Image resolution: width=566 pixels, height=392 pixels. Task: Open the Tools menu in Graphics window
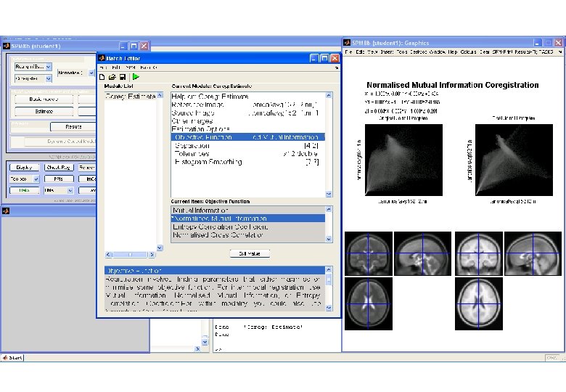[x=402, y=52]
